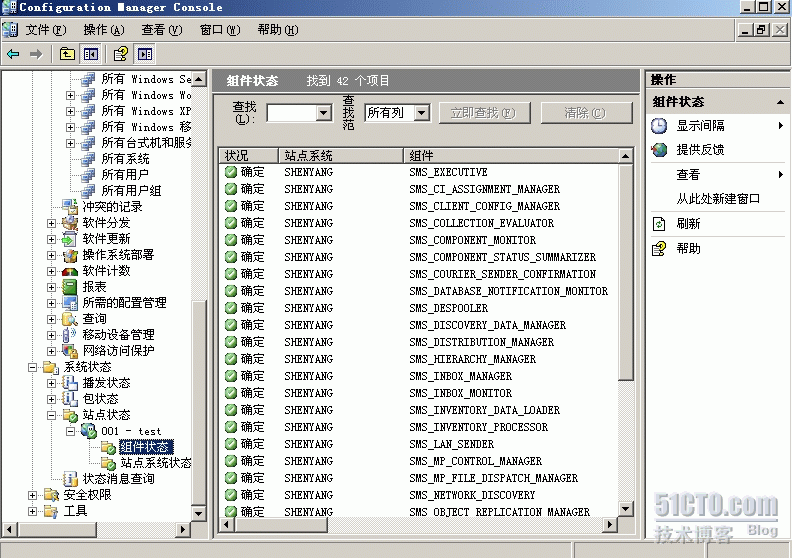Select the 所有系统 tree item
The image size is (792, 558).
coord(125,159)
